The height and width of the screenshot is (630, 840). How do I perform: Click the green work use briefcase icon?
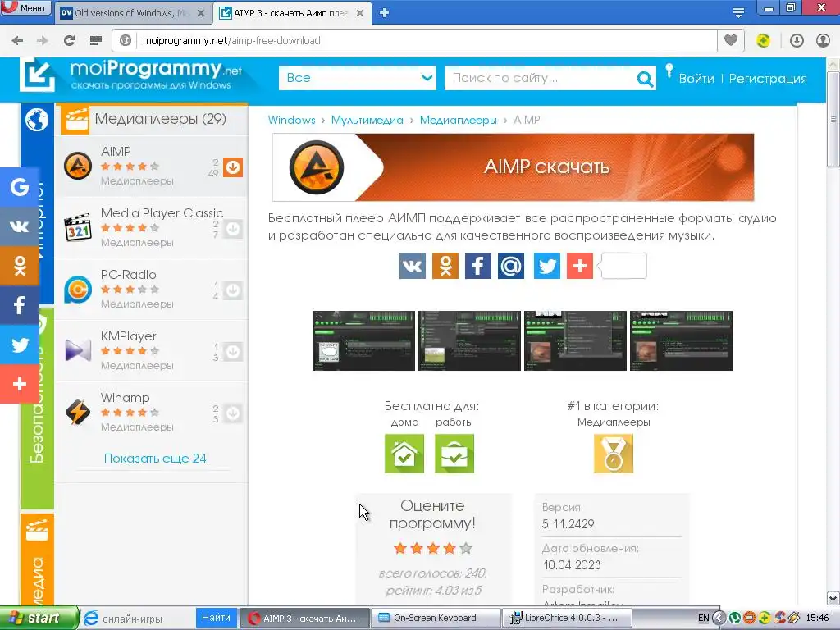[x=454, y=454]
